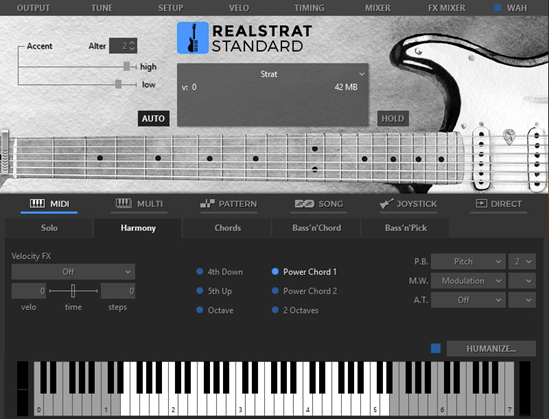Click the RealStrat blue guitar logo icon
The height and width of the screenshot is (419, 549).
(x=193, y=38)
